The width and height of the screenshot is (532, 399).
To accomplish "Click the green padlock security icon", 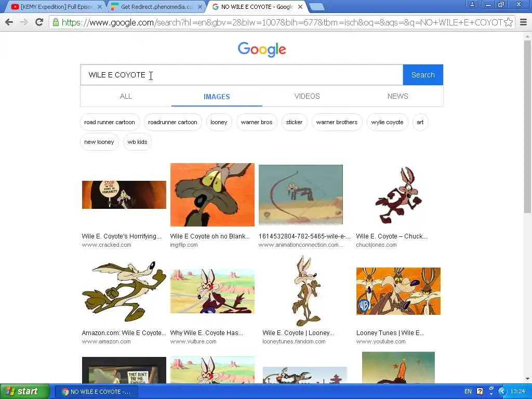I will [56, 22].
